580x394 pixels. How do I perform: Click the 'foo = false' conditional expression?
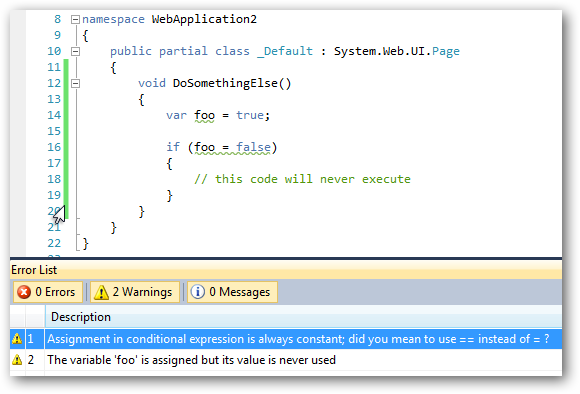(x=232, y=148)
